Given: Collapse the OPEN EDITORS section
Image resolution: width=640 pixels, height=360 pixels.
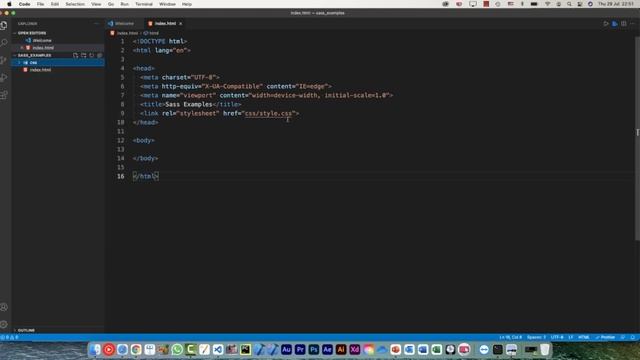Looking at the screenshot, I should pyautogui.click(x=32, y=33).
